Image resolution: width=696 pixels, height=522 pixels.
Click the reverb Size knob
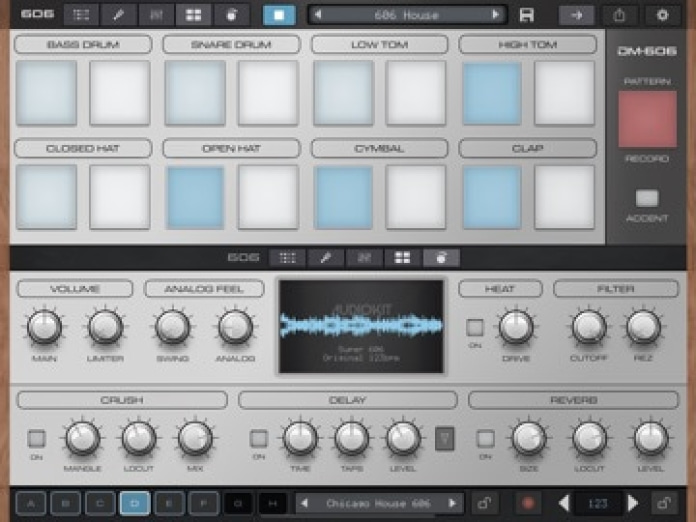tap(529, 438)
